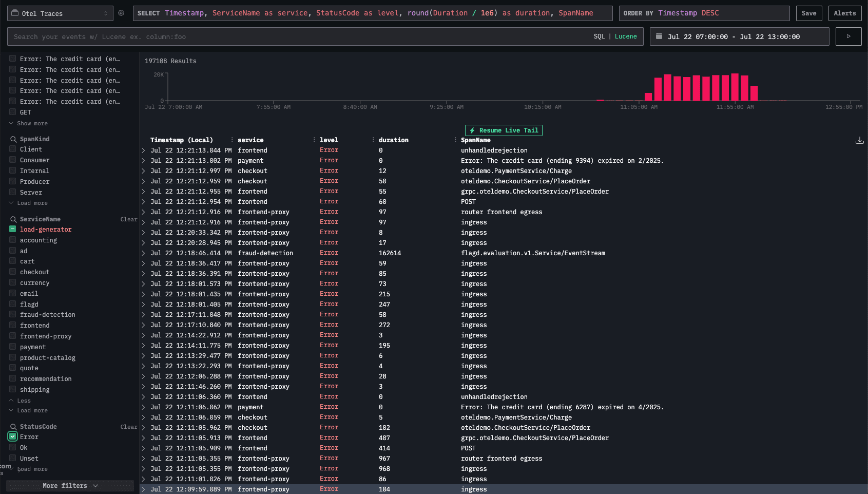868x494 pixels.
Task: Focus the Lucene search events input
Action: 298,36
